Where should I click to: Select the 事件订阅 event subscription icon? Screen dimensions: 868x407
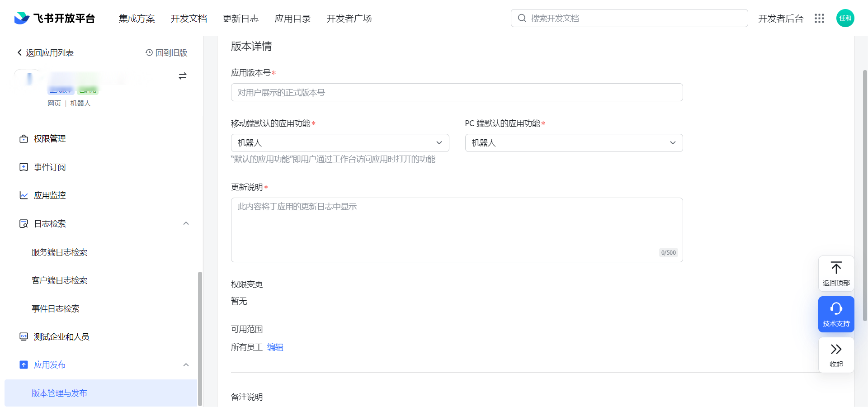pos(24,167)
